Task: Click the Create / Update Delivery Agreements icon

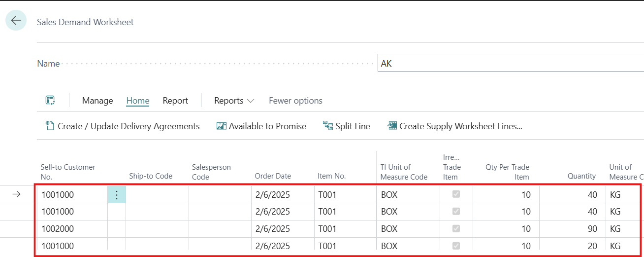Action: pyautogui.click(x=50, y=126)
